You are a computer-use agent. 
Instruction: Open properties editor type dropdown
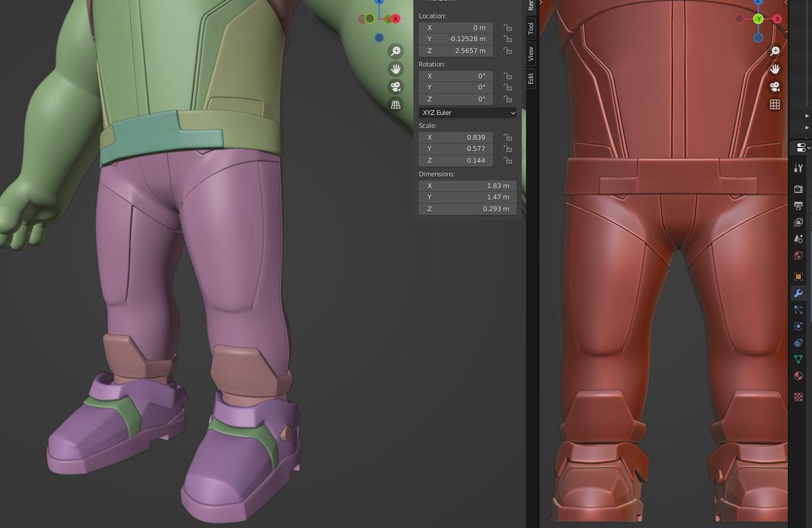tap(803, 148)
